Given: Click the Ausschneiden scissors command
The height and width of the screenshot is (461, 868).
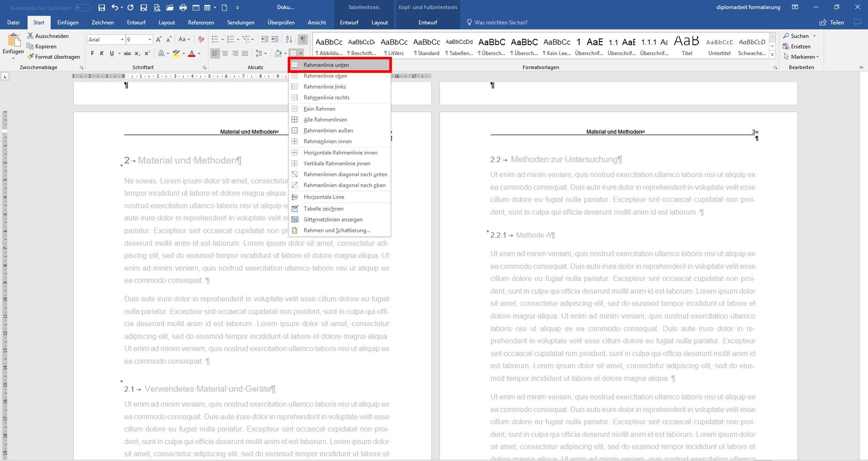Looking at the screenshot, I should coord(48,36).
